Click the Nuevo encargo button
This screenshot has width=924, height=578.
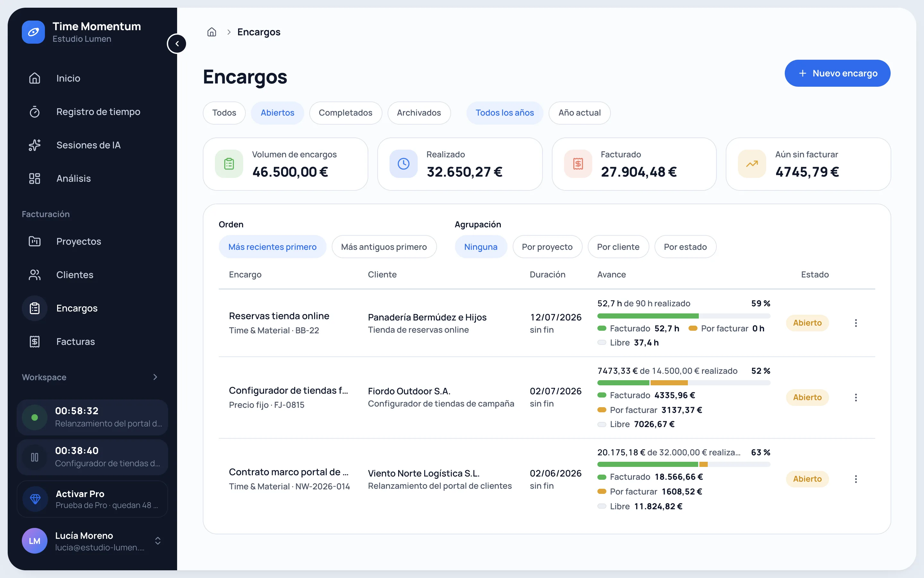pos(837,73)
